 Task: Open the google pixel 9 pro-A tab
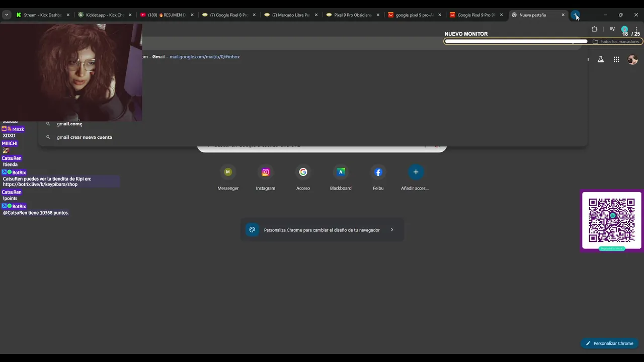(414, 15)
